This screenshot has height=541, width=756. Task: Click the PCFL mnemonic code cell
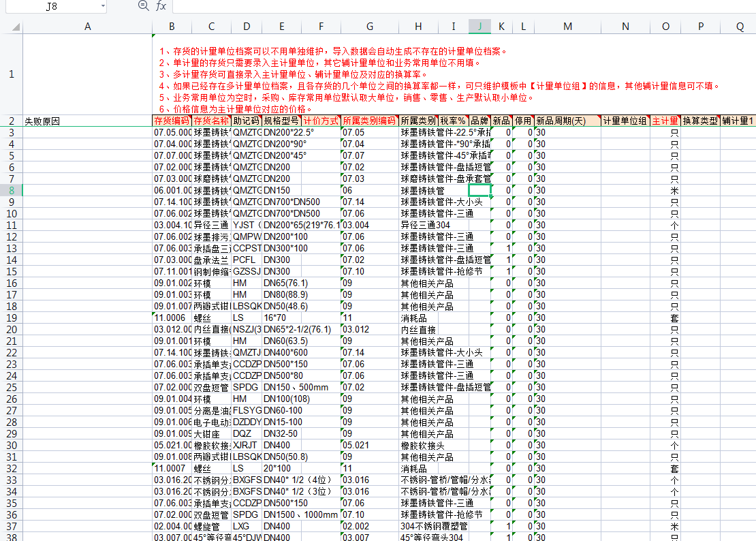pyautogui.click(x=247, y=260)
